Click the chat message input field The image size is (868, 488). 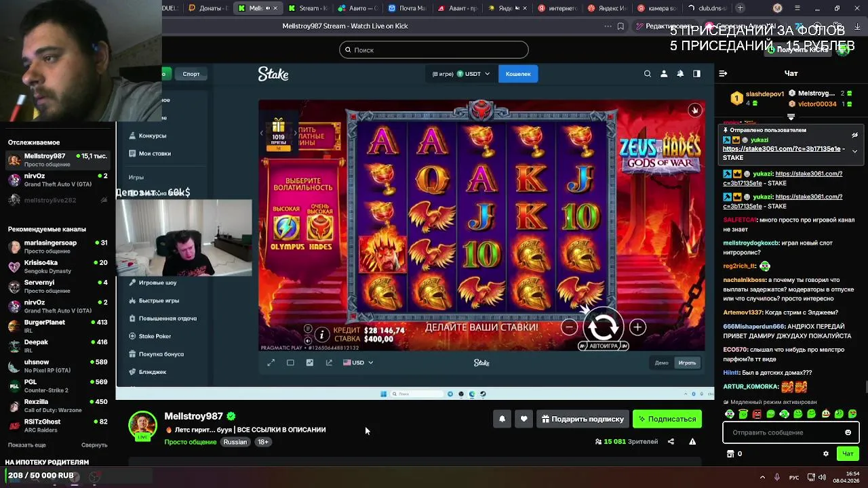click(791, 432)
